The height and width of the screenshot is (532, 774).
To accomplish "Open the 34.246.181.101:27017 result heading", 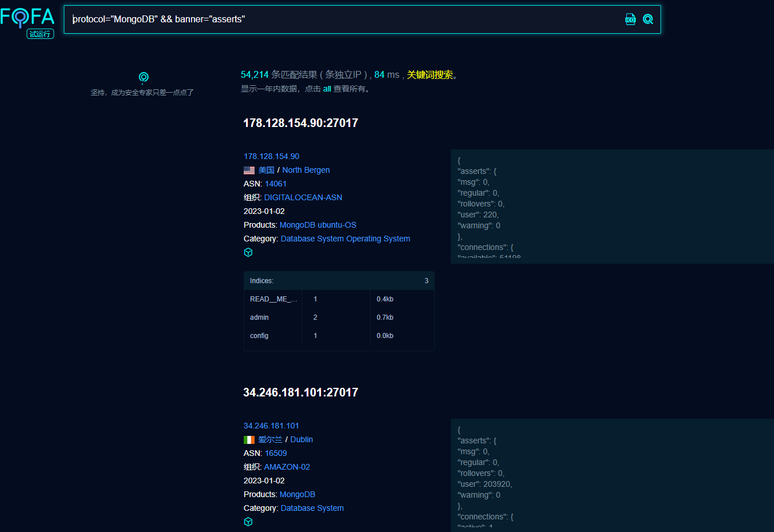I will click(301, 392).
